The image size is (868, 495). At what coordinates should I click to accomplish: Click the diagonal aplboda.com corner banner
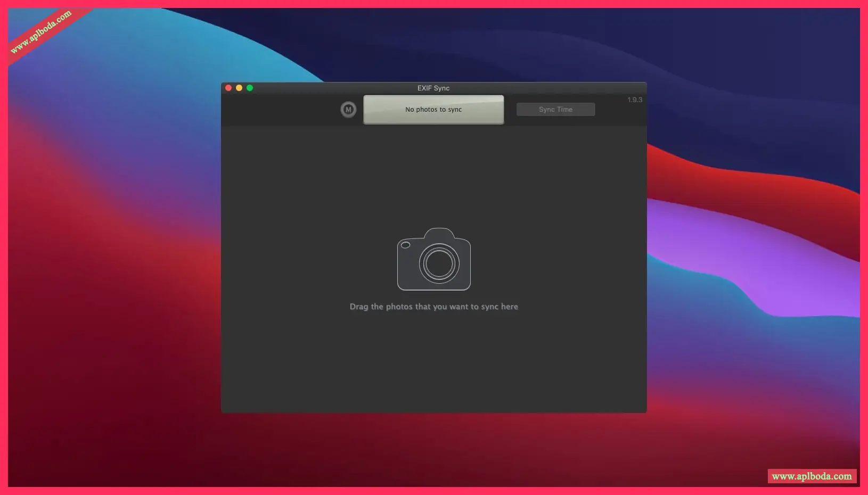(x=40, y=32)
